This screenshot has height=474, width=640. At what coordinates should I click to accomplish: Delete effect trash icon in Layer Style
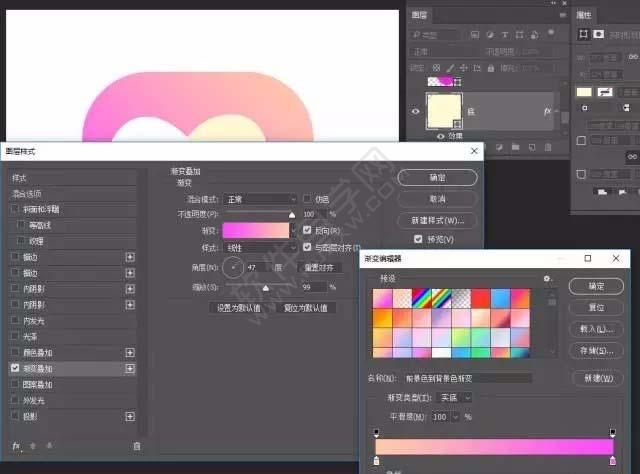tap(137, 446)
